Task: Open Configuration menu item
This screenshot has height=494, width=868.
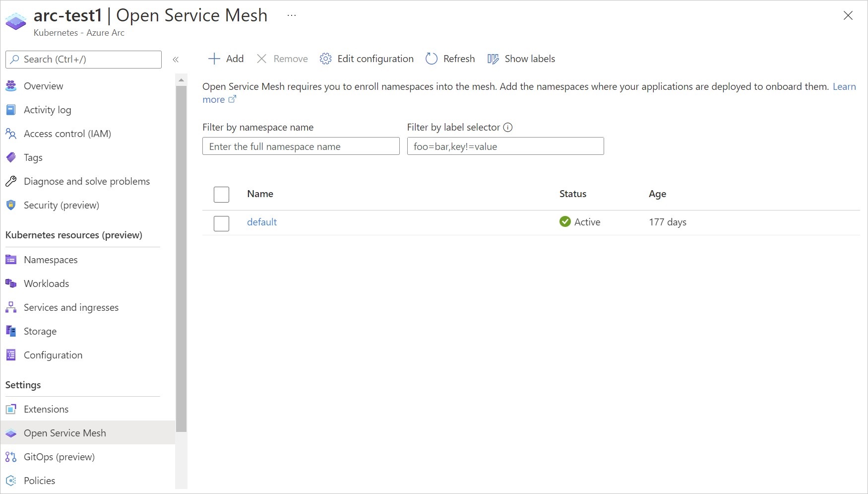Action: pos(53,355)
